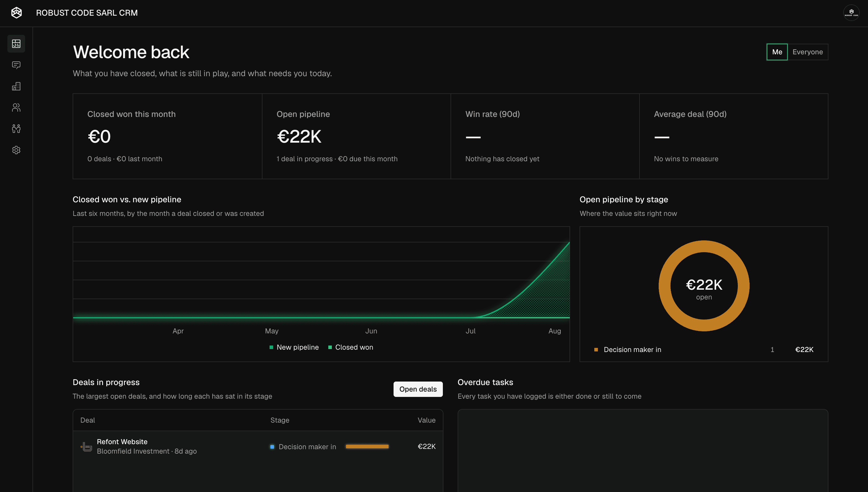Click the Aug label on the chart axis
Screen dimensions: 868x492
coord(554,331)
